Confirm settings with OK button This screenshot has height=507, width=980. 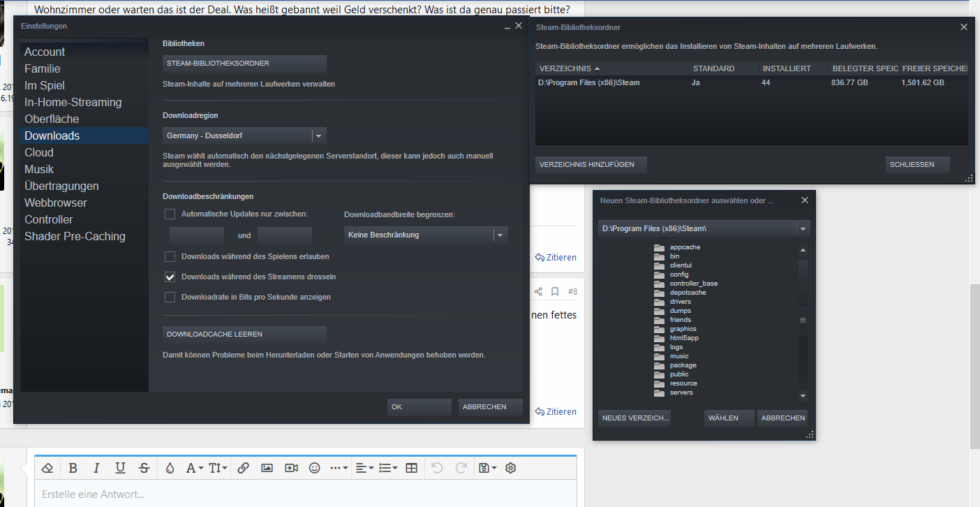pyautogui.click(x=420, y=407)
